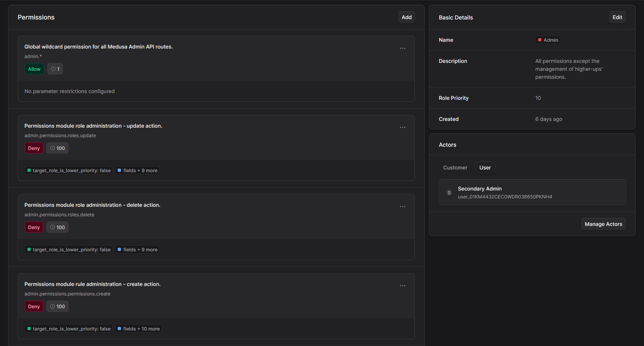Expand 'fields + 9 more' on roles.delete
The image size is (644, 346).
tap(138, 249)
